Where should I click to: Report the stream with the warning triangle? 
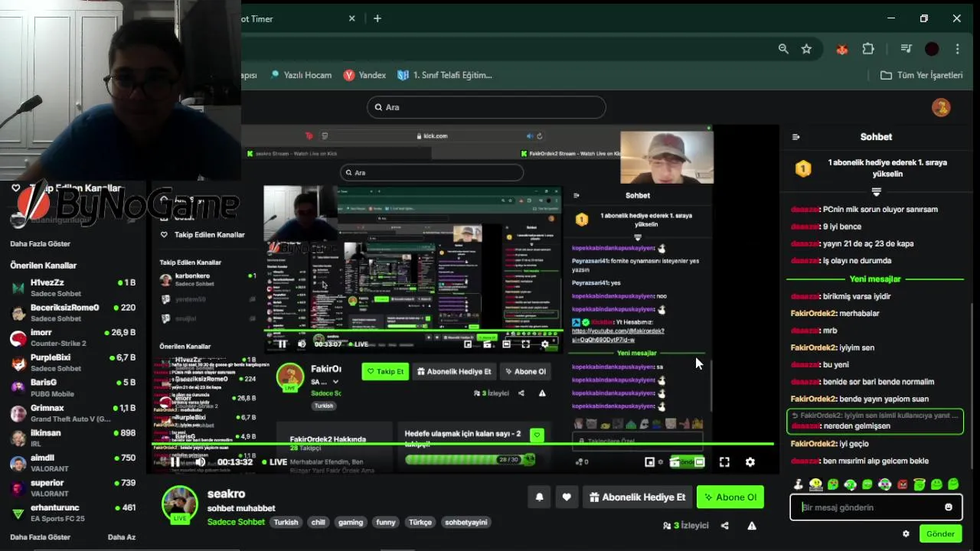click(752, 526)
